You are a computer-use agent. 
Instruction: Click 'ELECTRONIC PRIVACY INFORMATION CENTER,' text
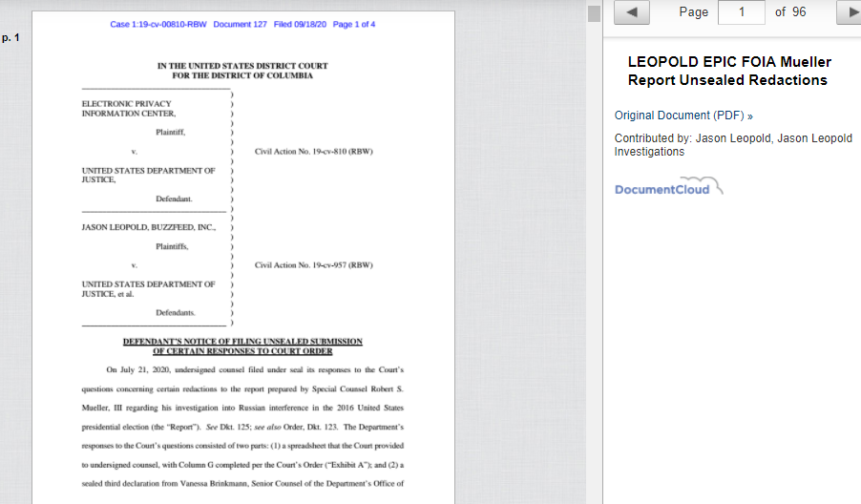(x=129, y=109)
